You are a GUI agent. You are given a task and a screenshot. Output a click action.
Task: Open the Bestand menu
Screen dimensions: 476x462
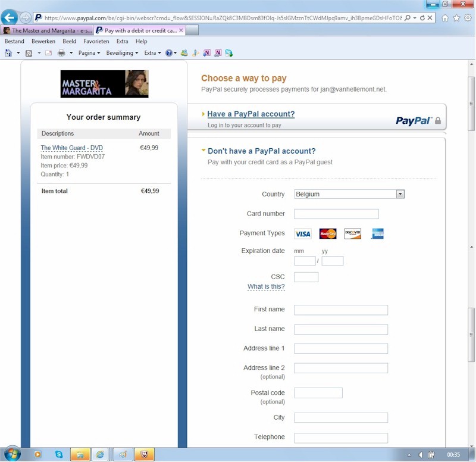[14, 41]
